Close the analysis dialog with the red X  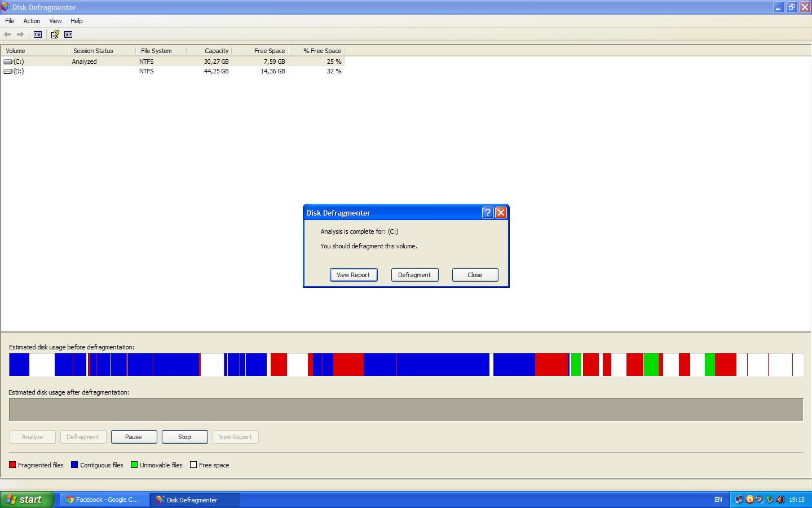501,212
